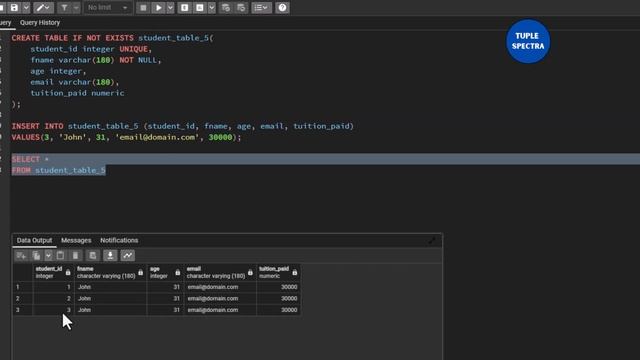Download results as CSV file

pyautogui.click(x=110, y=256)
